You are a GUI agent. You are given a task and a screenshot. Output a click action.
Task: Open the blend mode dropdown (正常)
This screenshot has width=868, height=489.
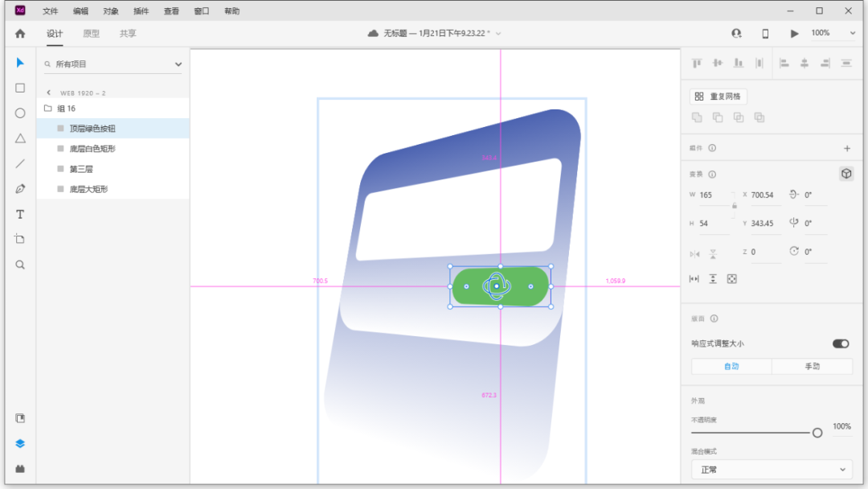tap(772, 470)
